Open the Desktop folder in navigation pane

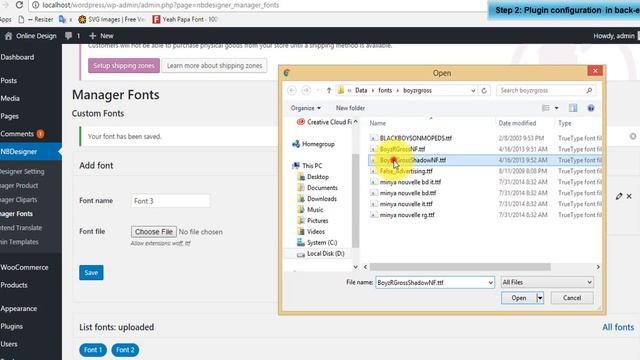pos(313,177)
